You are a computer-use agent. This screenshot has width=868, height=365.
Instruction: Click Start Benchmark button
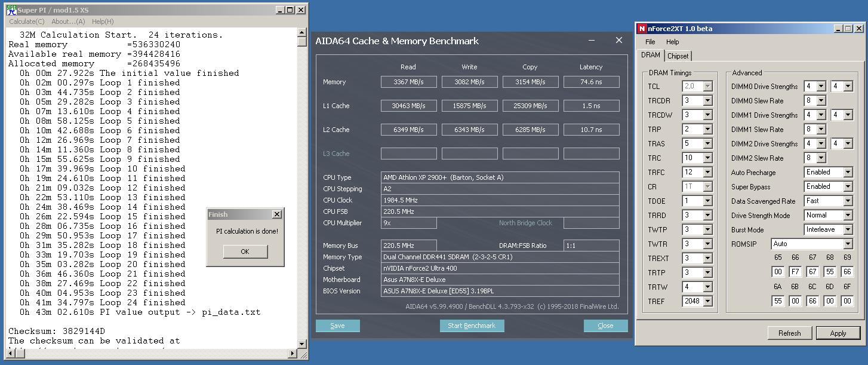click(472, 326)
